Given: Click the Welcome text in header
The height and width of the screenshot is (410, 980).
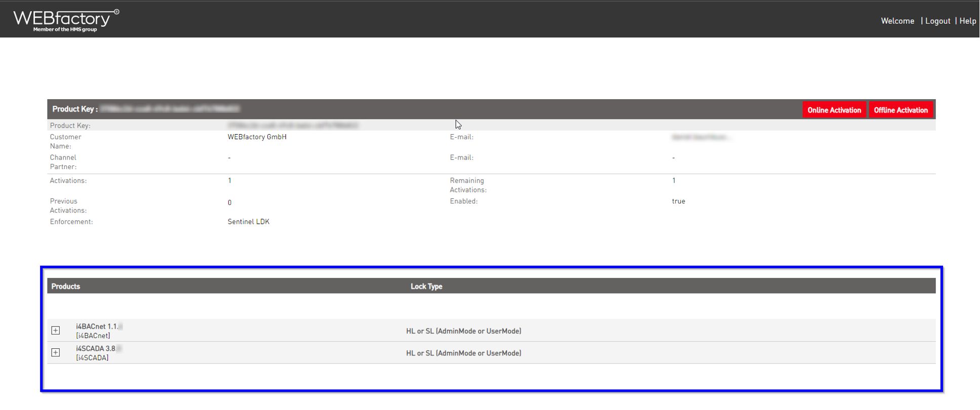Looking at the screenshot, I should 897,21.
